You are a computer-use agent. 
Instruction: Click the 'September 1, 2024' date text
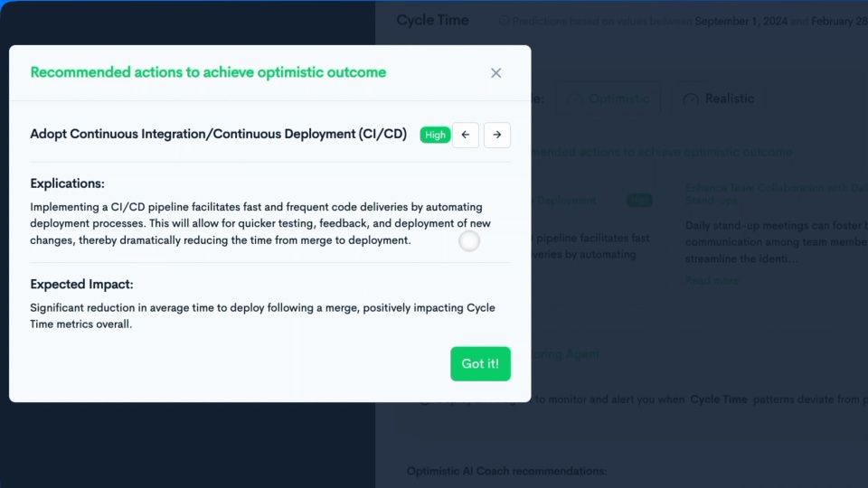(741, 21)
